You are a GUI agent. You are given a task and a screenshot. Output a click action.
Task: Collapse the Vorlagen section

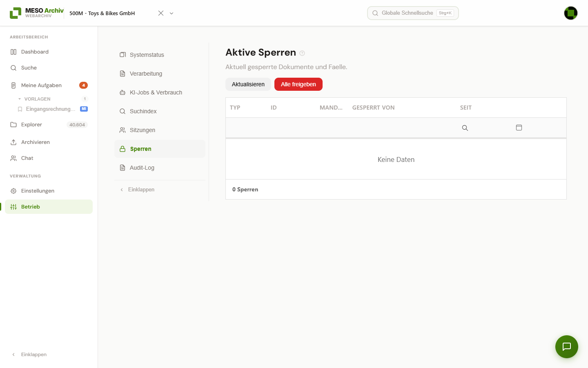[x=20, y=99]
